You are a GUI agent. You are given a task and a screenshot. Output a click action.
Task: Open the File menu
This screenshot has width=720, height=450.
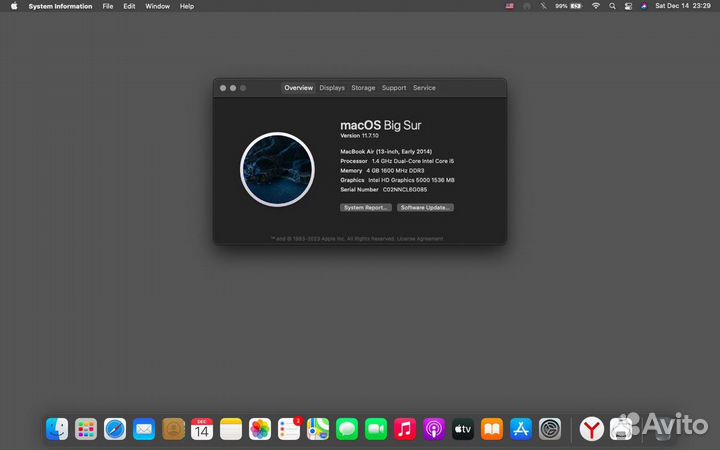(108, 6)
